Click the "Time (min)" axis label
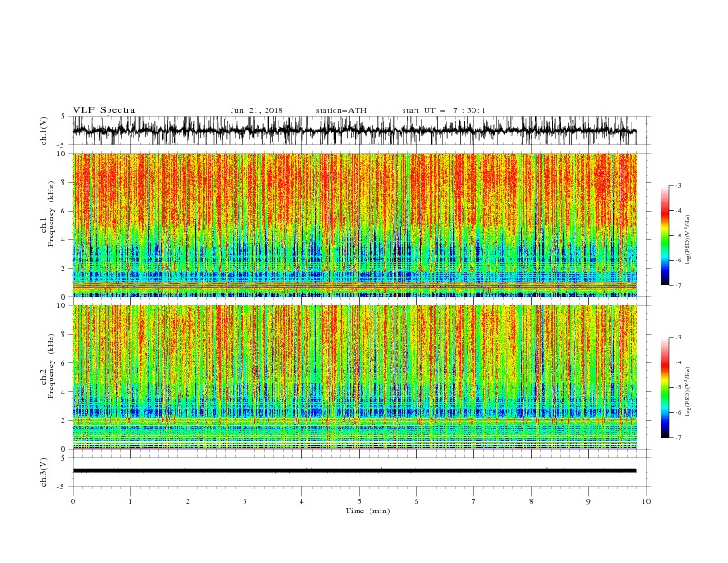 point(368,511)
